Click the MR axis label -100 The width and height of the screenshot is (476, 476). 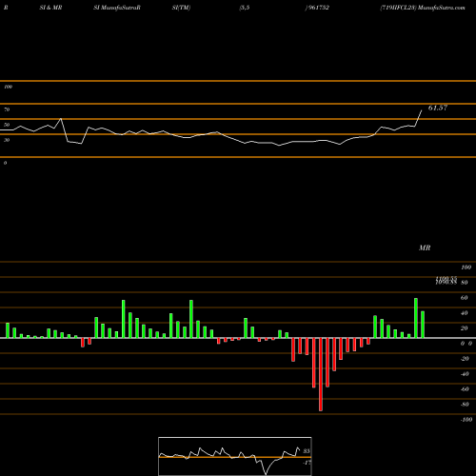466,420
